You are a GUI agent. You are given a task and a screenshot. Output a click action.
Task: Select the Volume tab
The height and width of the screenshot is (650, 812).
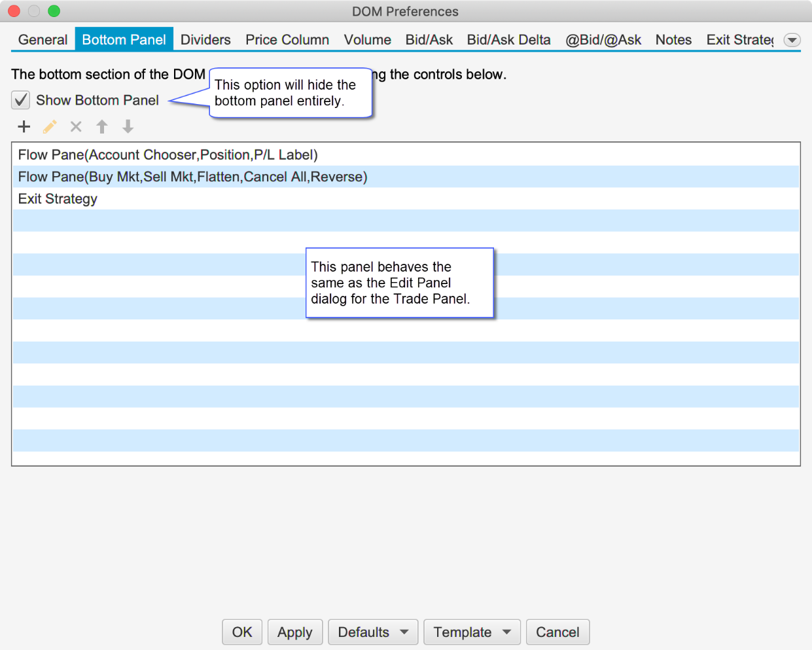(x=367, y=40)
